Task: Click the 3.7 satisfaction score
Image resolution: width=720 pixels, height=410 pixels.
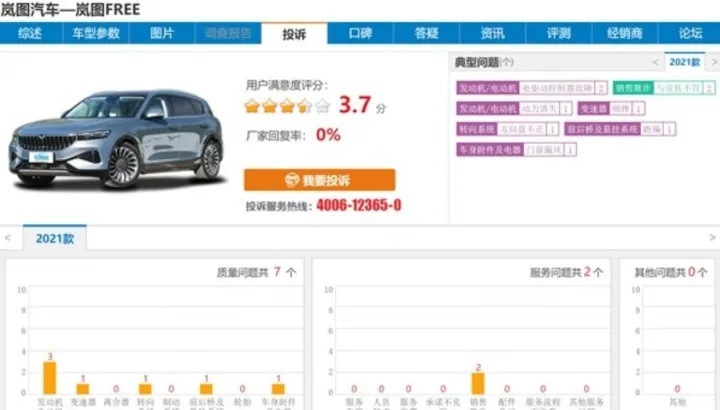Action: [355, 105]
